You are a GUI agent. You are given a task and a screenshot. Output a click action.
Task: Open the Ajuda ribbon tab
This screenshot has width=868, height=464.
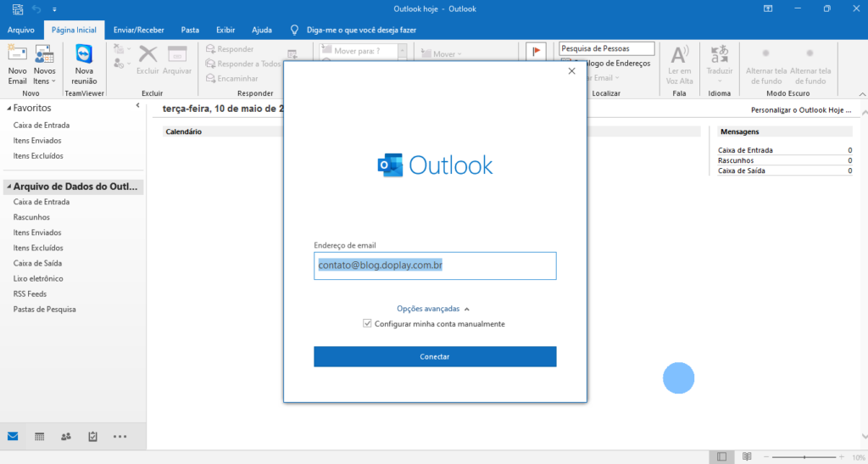click(x=262, y=30)
